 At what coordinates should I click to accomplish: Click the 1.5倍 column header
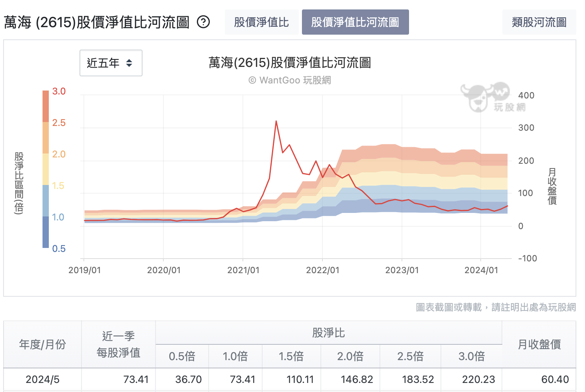point(291,356)
